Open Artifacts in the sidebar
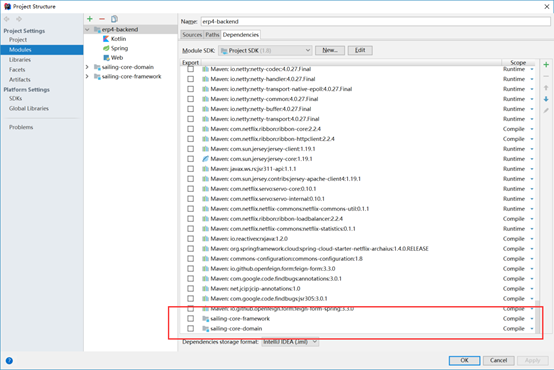This screenshot has width=554, height=370. (x=20, y=80)
